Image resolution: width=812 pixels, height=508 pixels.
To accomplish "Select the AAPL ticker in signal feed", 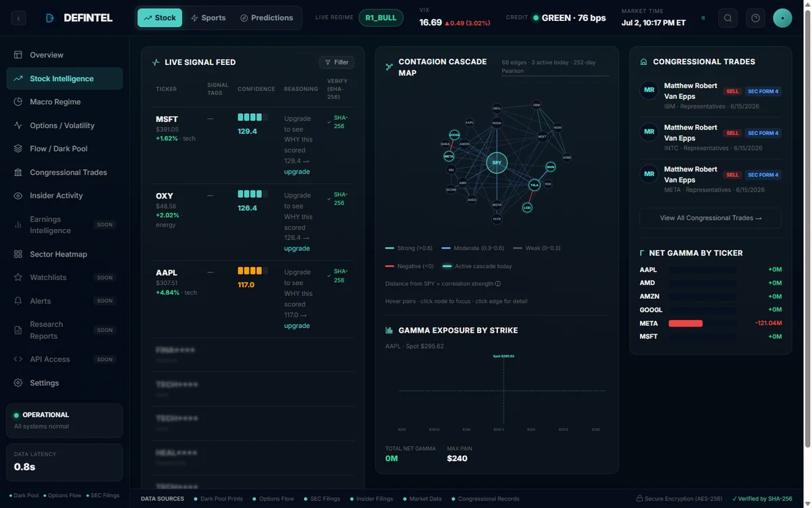I will click(166, 272).
